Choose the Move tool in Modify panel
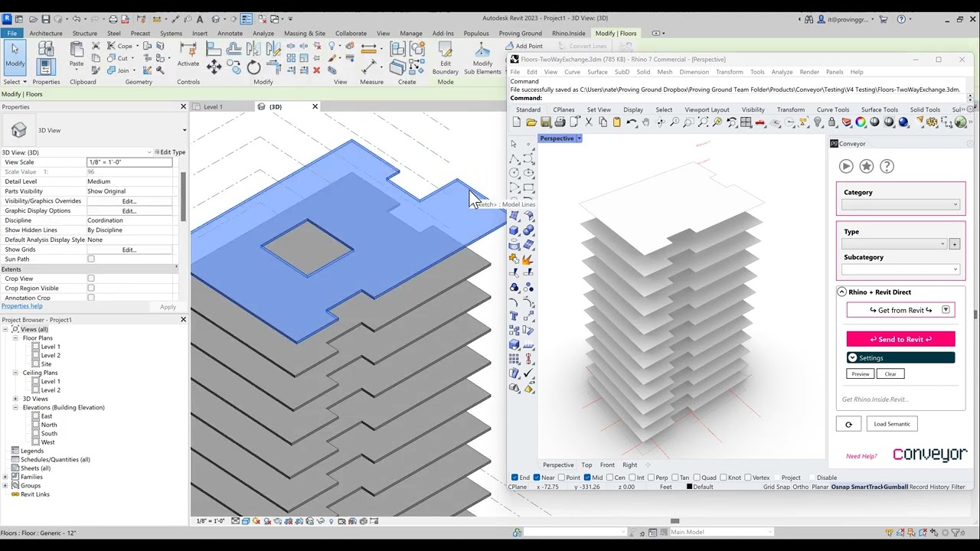Viewport: 980px width, 551px height. click(214, 67)
